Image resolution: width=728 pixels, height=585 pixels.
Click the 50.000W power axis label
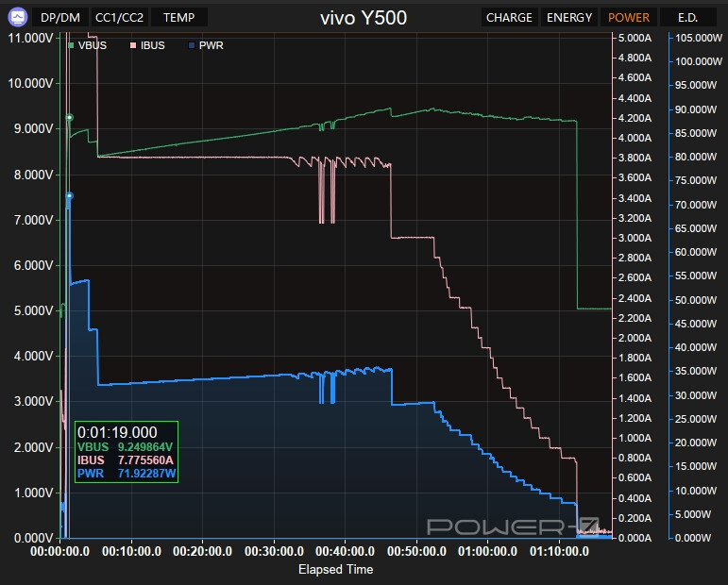[696, 300]
